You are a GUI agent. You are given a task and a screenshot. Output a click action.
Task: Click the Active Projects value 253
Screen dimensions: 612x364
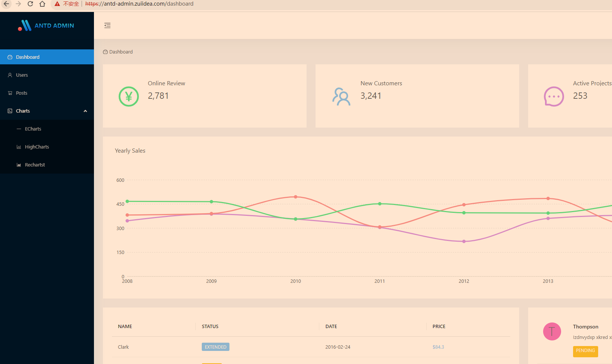[580, 96]
